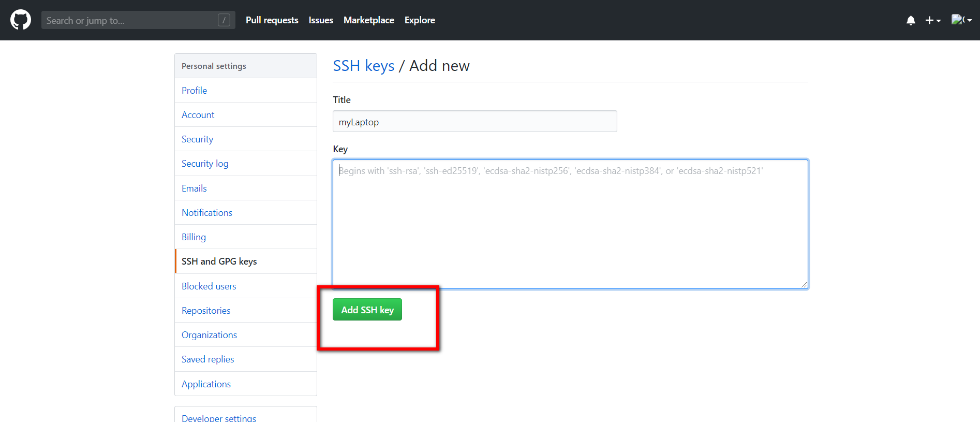Click inside the Key text area

coord(570,224)
